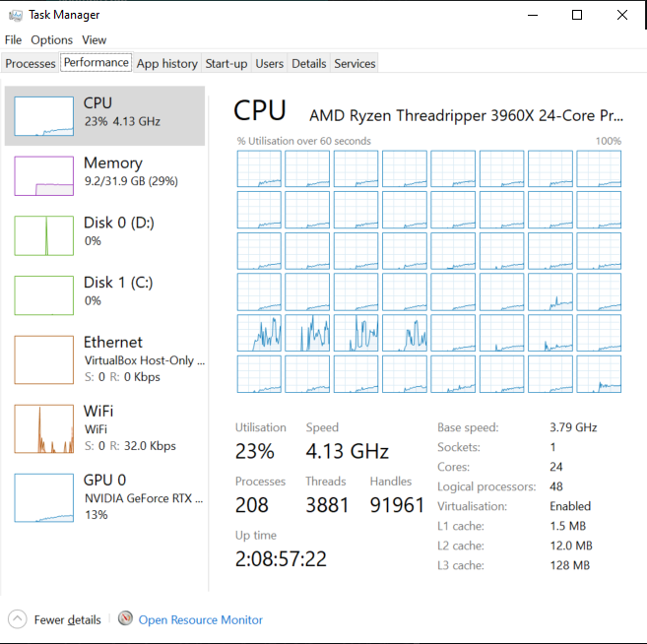
Task: Click the '9.2/31.9 GB (29%)' memory text
Action: 131,181
